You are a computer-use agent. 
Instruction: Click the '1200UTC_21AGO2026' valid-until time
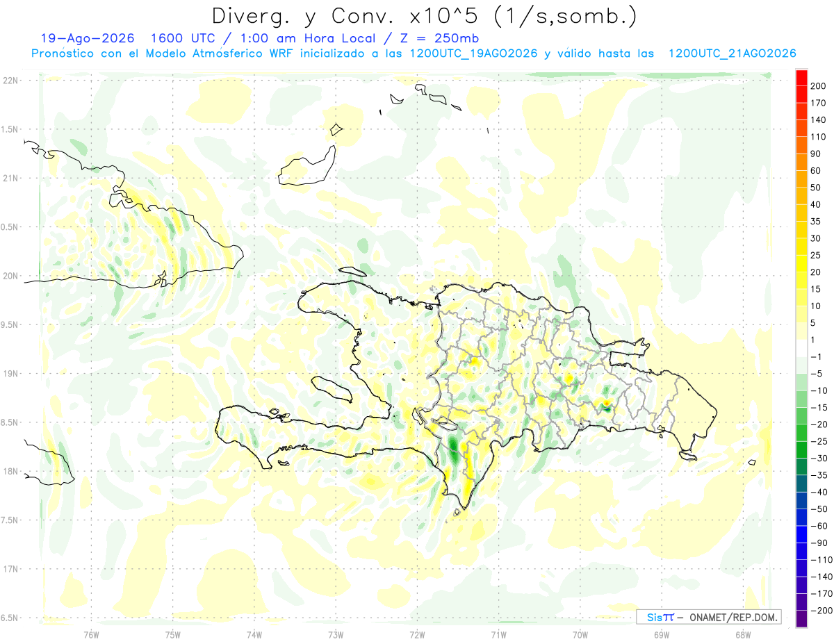732,53
